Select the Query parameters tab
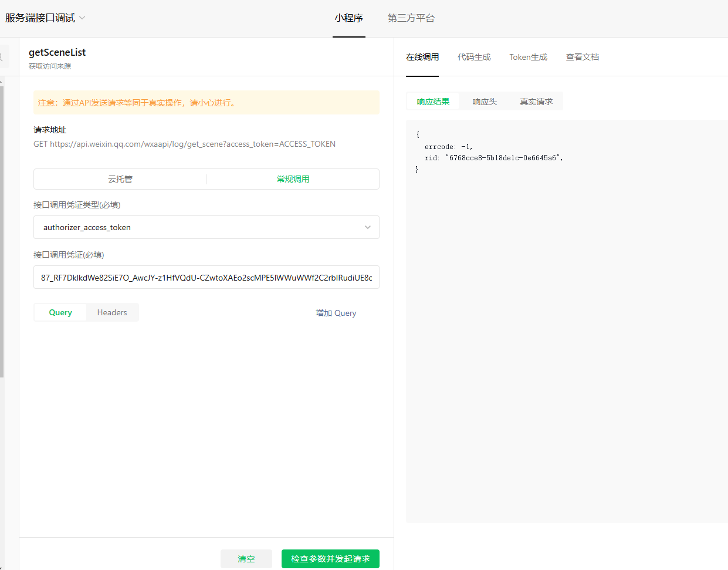Viewport: 728px width, 570px height. pos(60,312)
